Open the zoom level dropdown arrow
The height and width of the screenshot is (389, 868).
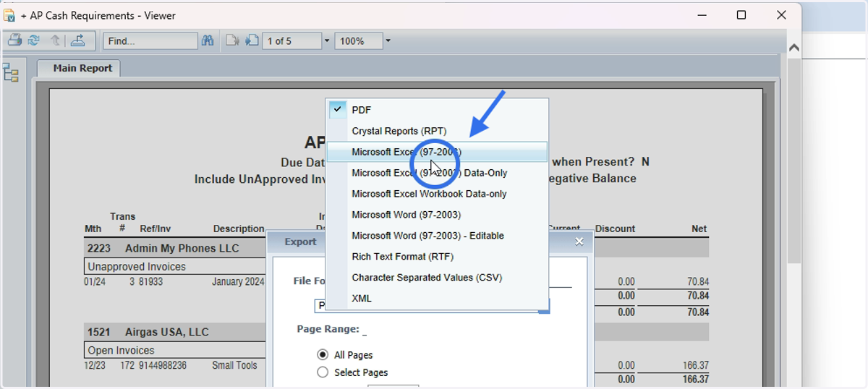coord(388,41)
